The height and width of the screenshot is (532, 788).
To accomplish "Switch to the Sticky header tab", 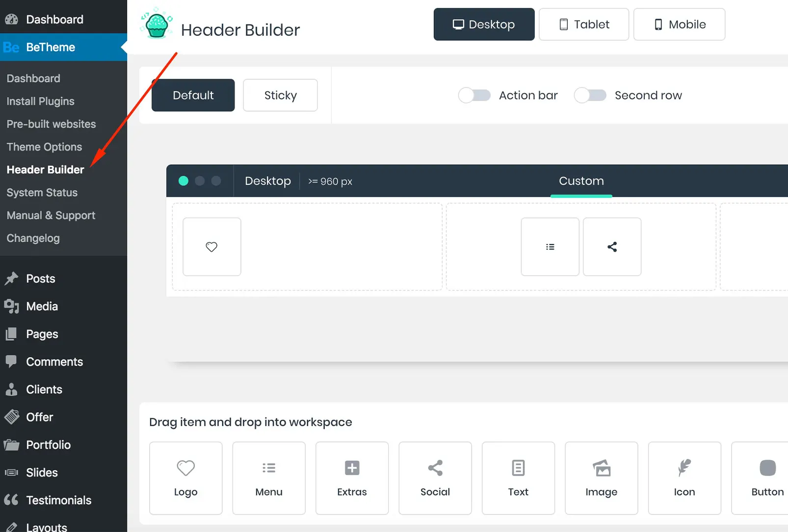I will (280, 95).
